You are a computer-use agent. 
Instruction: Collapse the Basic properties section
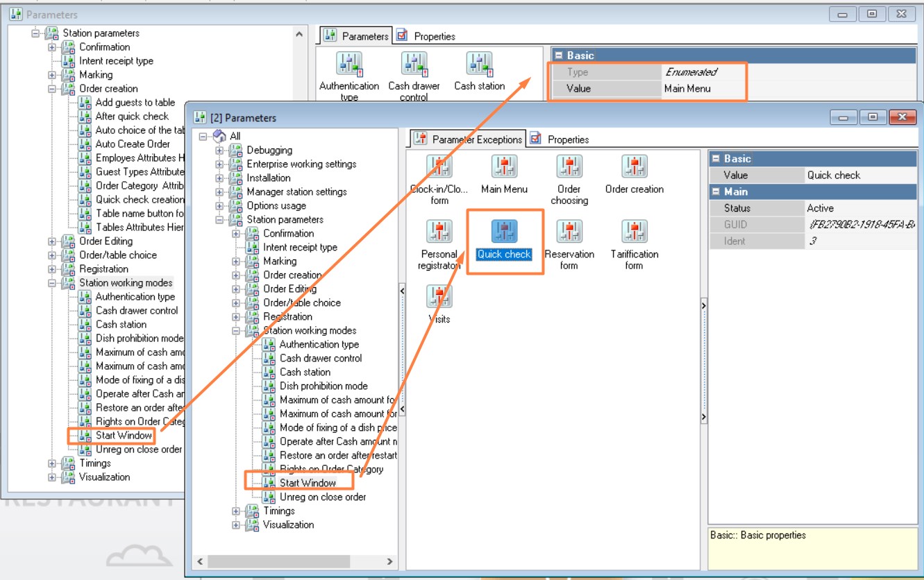(715, 159)
